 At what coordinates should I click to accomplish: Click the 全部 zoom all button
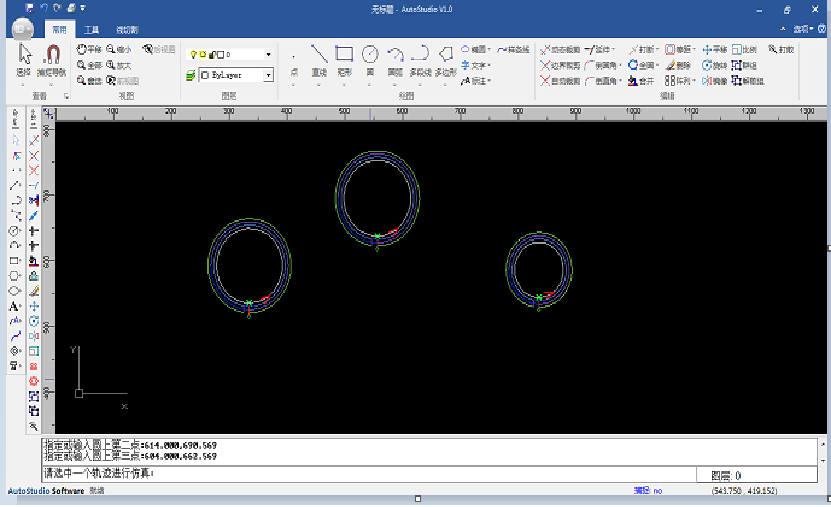point(89,65)
